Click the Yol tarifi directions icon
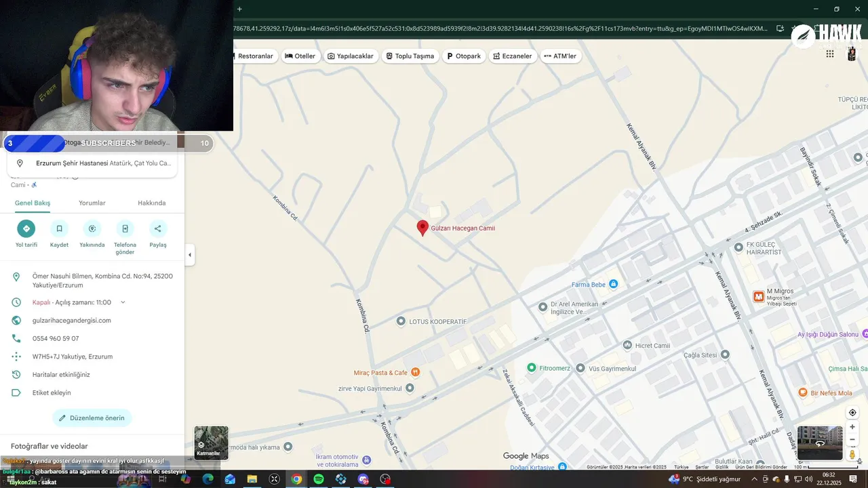868x488 pixels. click(26, 228)
